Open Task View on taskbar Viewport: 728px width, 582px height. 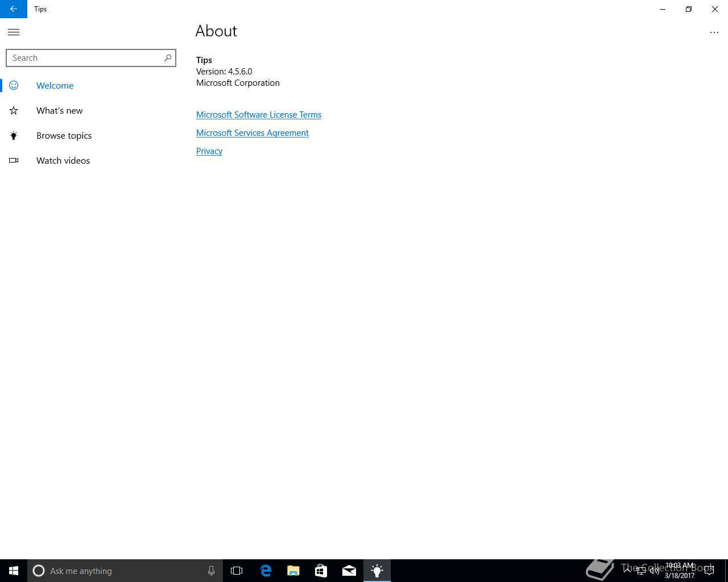tap(237, 571)
